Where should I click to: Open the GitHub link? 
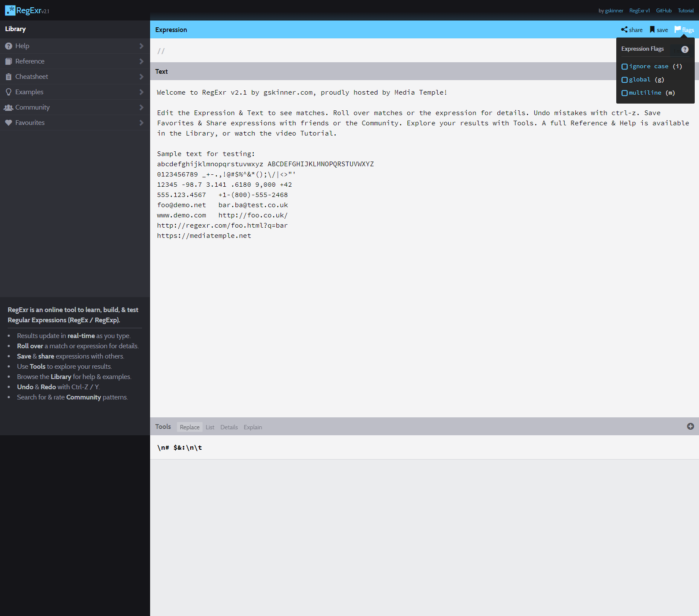click(664, 11)
